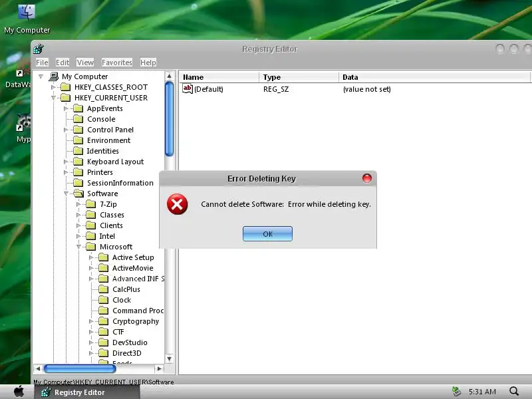This screenshot has width=532, height=399.
Task: Click the open Software folder icon
Action: 78,194
